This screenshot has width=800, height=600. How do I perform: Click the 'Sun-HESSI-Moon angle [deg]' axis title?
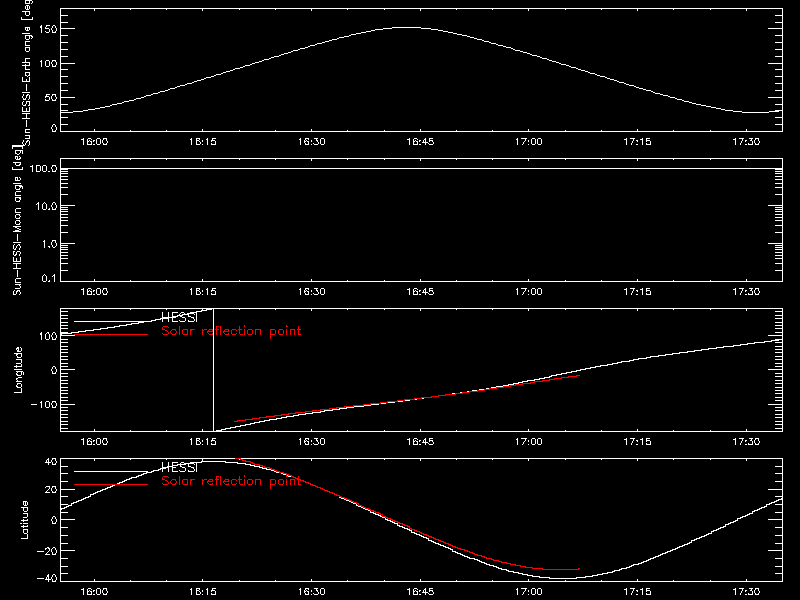(x=17, y=220)
